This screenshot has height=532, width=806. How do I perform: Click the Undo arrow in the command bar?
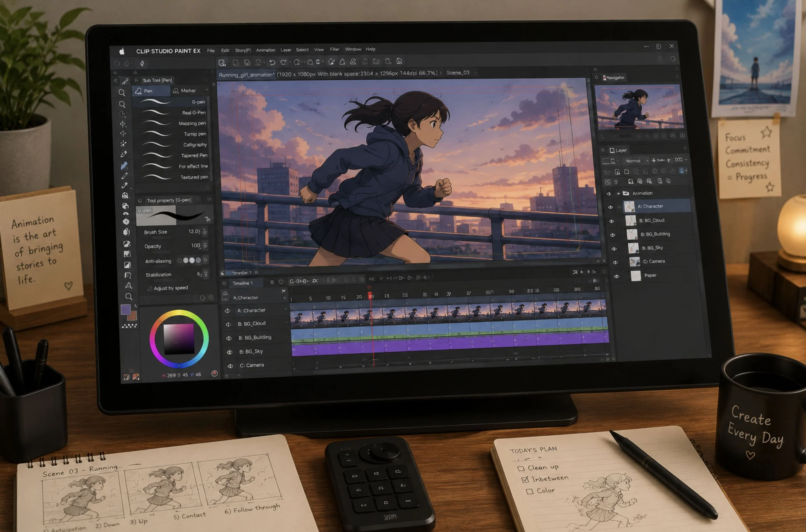point(272,62)
